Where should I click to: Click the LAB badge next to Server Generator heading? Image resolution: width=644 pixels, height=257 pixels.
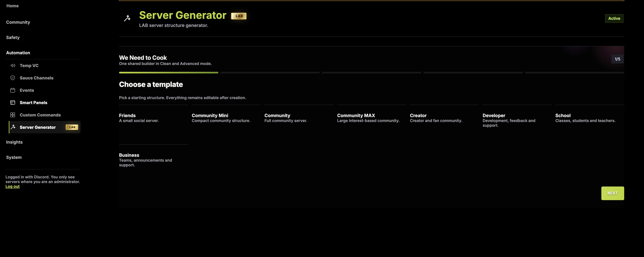(x=239, y=16)
